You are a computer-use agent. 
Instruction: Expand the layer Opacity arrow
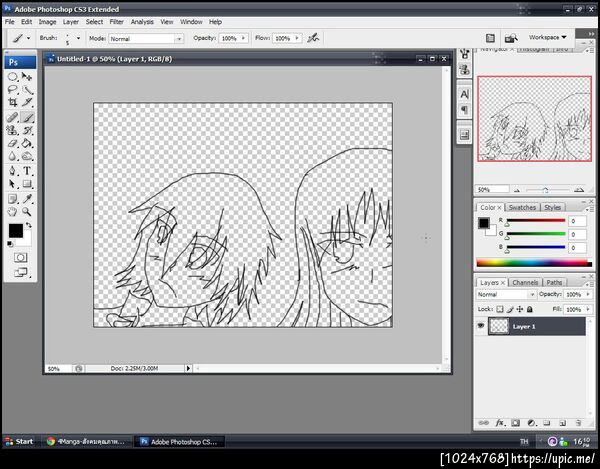click(x=588, y=294)
